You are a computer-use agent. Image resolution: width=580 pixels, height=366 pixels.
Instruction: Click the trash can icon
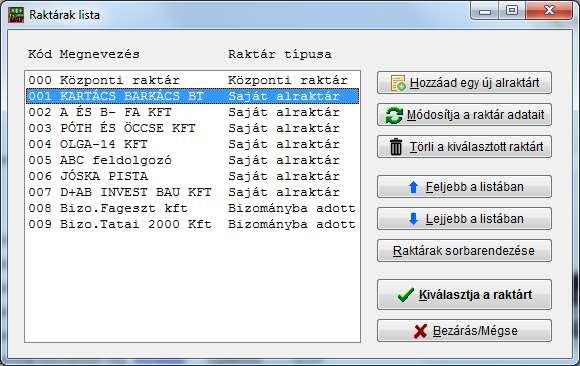pos(396,147)
